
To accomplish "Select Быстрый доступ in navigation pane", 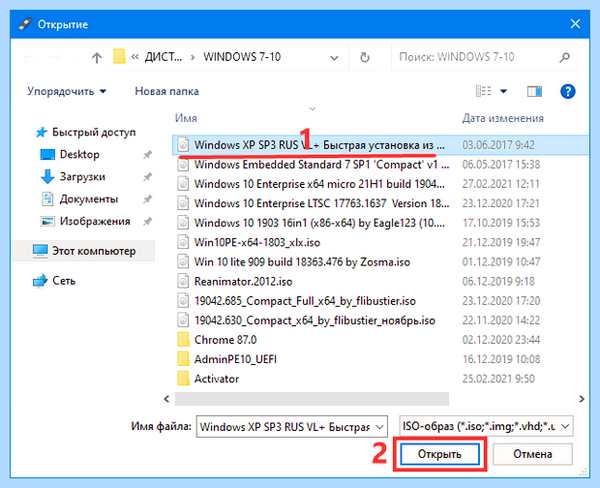I will tap(94, 132).
